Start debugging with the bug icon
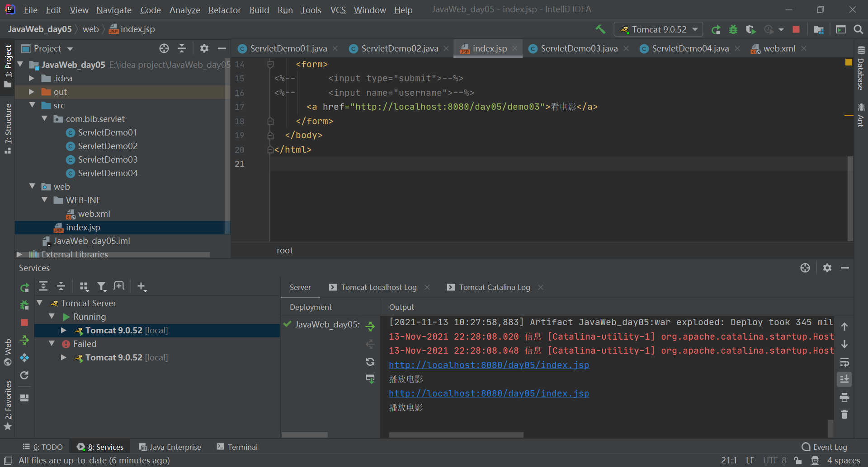The height and width of the screenshot is (467, 868). (733, 29)
